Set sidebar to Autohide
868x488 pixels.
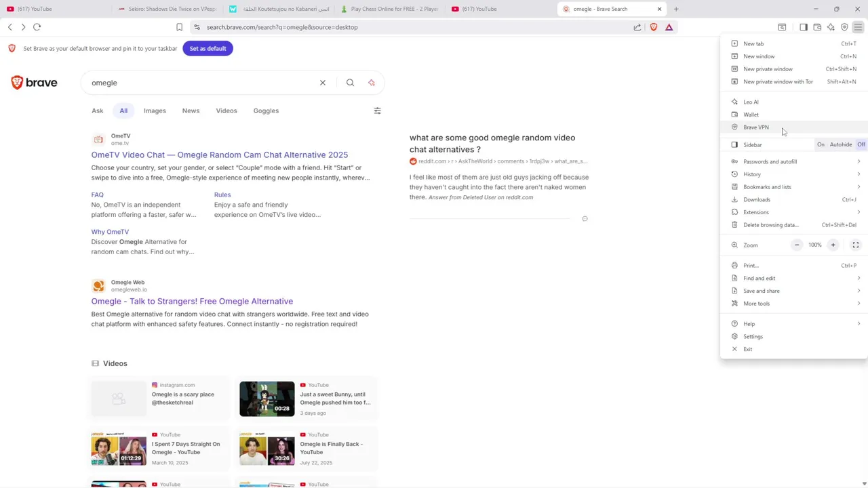click(841, 144)
